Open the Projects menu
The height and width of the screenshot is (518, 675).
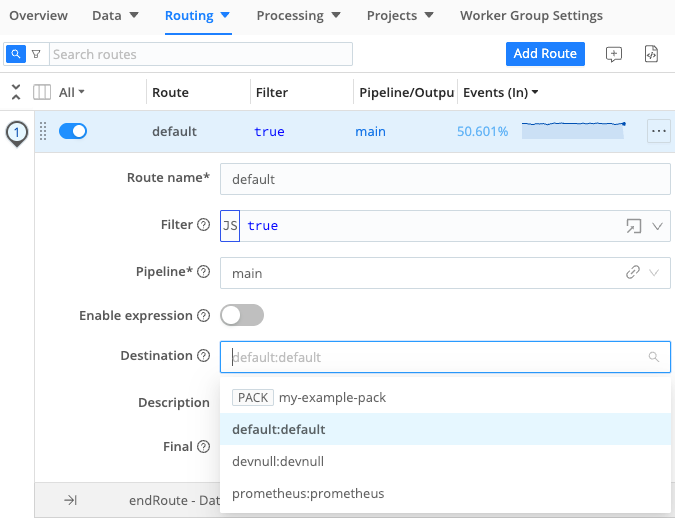(400, 16)
